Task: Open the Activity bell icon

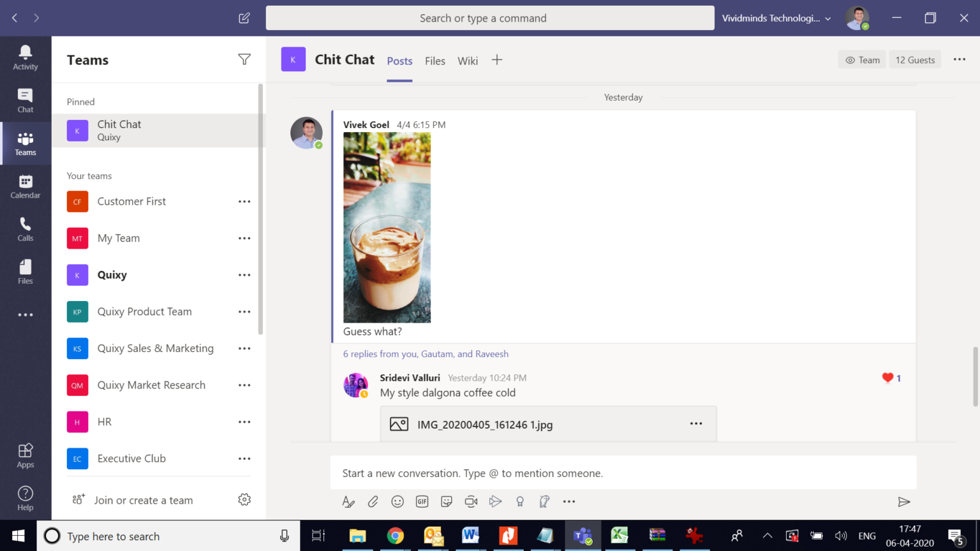Action: [26, 57]
